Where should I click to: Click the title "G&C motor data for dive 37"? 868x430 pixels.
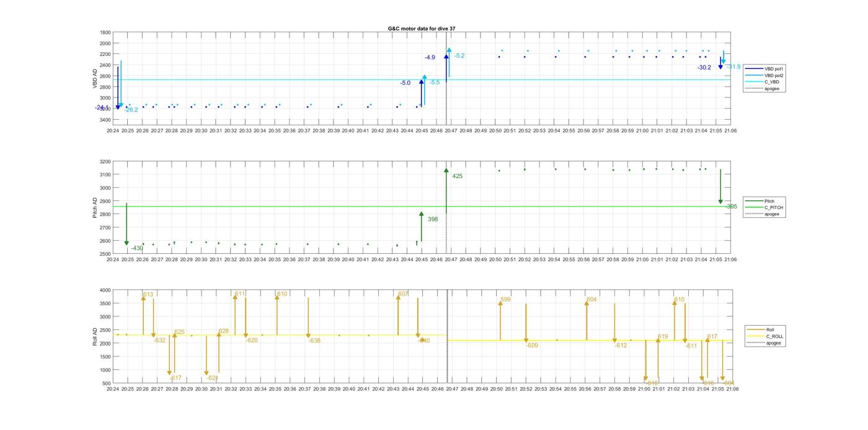coord(422,29)
